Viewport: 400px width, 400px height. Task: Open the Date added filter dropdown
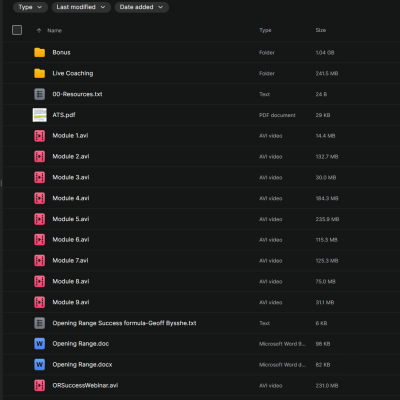[142, 7]
